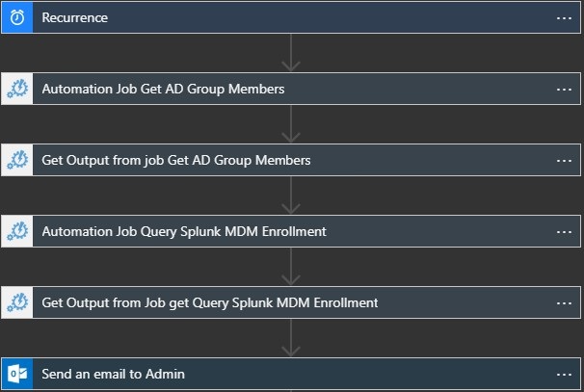Click the gear icon for Automation Job Query Splunk MDM Enrollment
Image resolution: width=584 pixels, height=392 pixels.
[16, 231]
